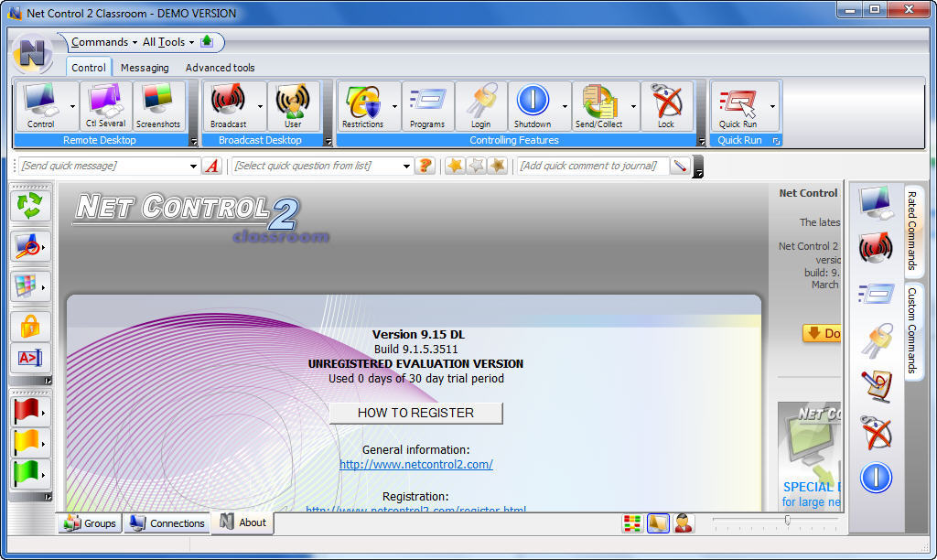The height and width of the screenshot is (560, 937).
Task: Open the Ctl Several tool
Action: (x=106, y=106)
